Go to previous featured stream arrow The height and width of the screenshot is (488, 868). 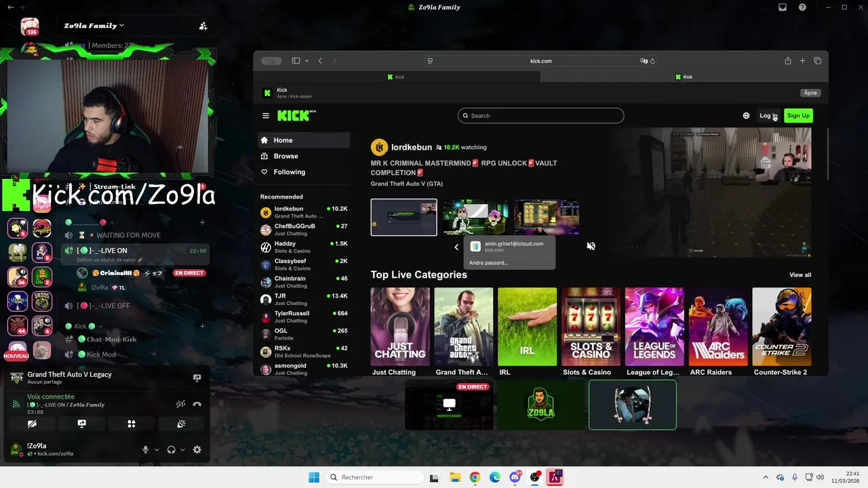[456, 247]
